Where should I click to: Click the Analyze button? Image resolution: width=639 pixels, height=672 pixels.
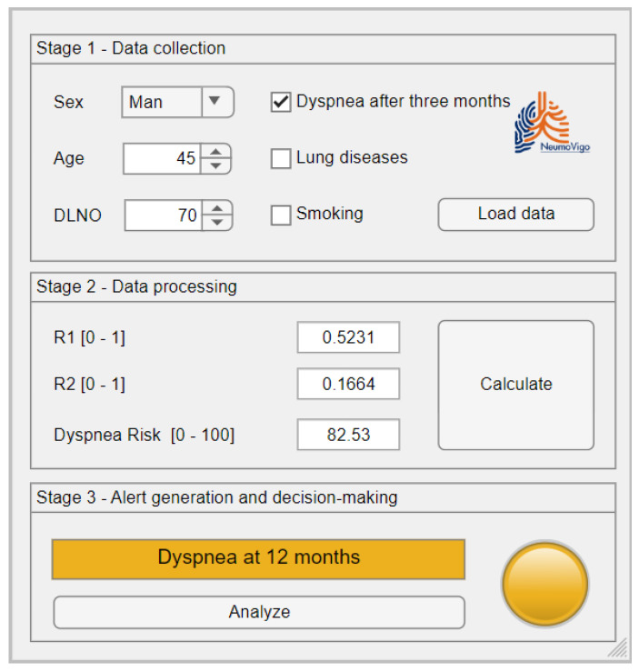coord(259,613)
